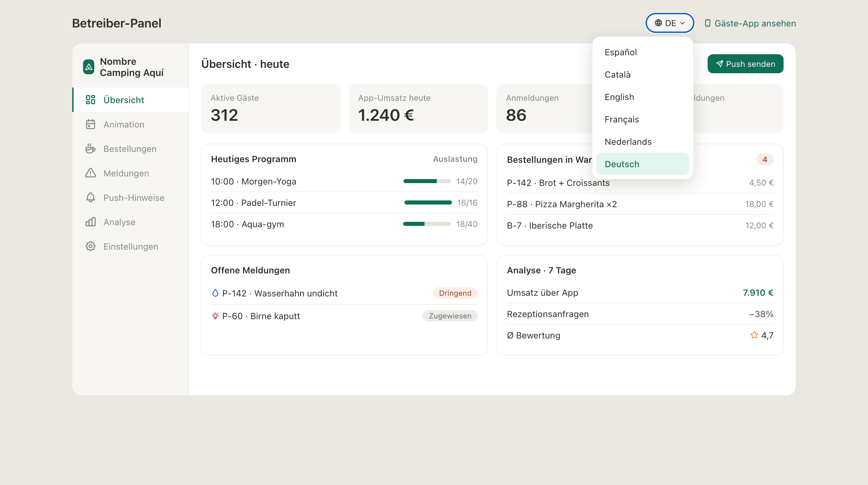Switch language to English
868x485 pixels.
pyautogui.click(x=643, y=97)
